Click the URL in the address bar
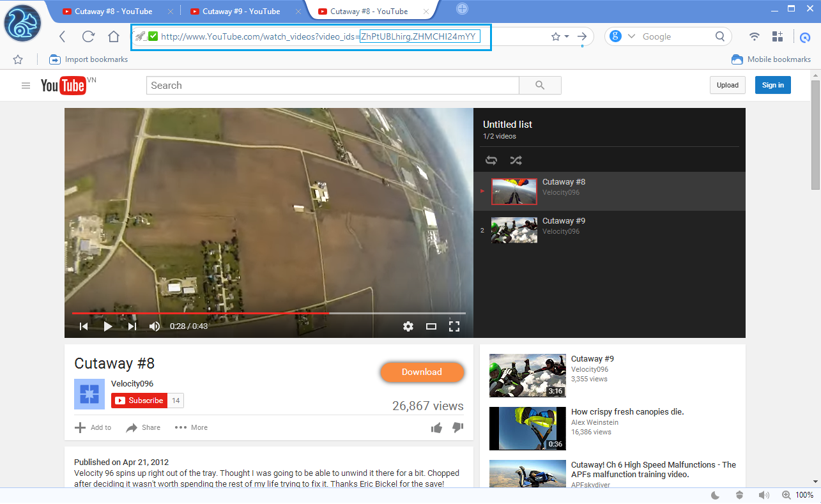Viewport: 821px width, 504px height. pos(318,36)
